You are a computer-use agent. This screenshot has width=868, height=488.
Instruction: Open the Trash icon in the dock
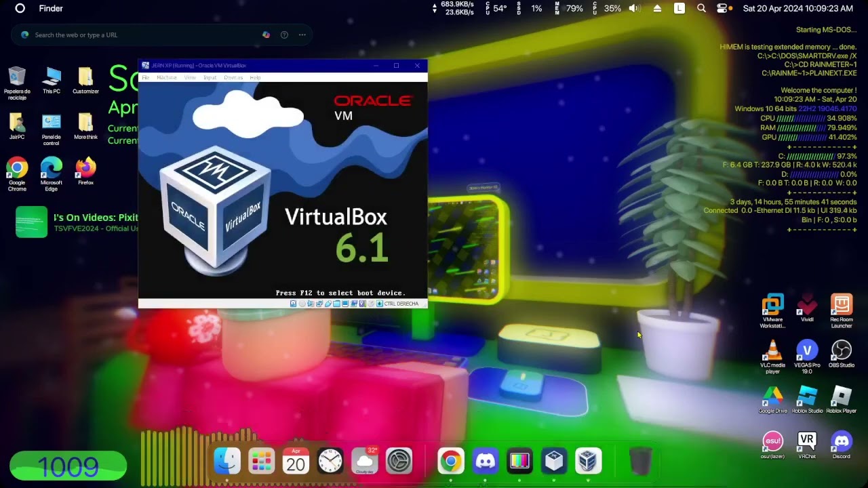(x=641, y=462)
